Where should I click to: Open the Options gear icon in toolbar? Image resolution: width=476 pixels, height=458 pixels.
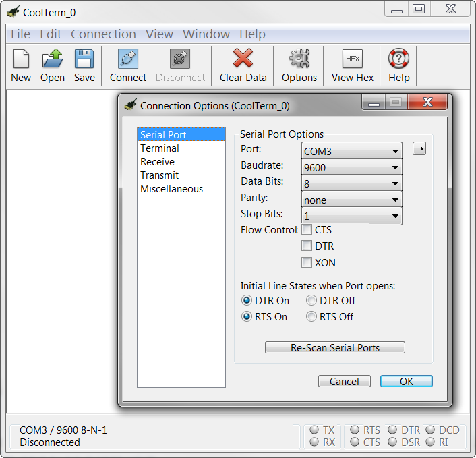pos(299,60)
